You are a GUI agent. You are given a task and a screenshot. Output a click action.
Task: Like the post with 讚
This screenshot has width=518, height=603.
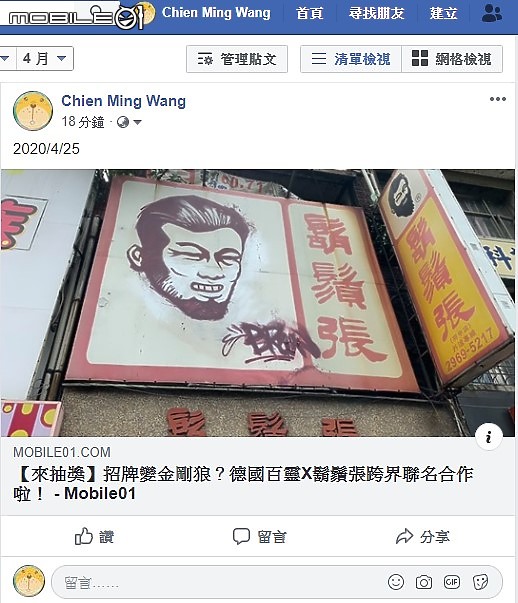coord(94,536)
